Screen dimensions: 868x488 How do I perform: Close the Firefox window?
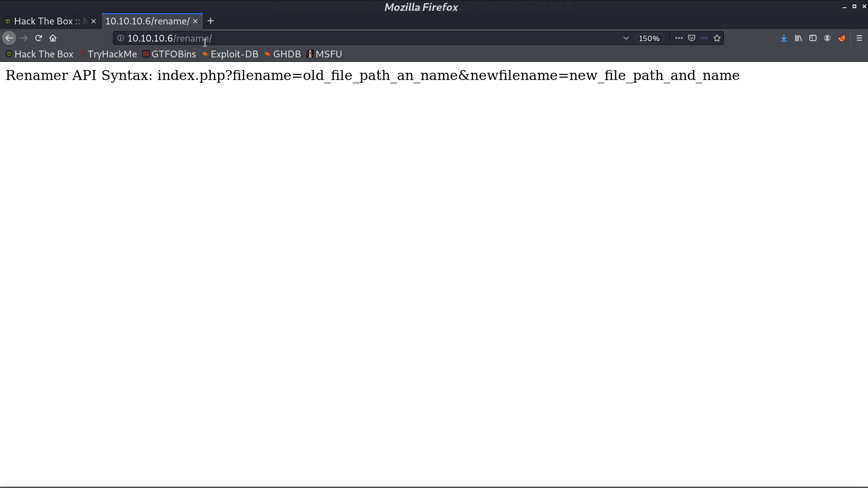864,7
